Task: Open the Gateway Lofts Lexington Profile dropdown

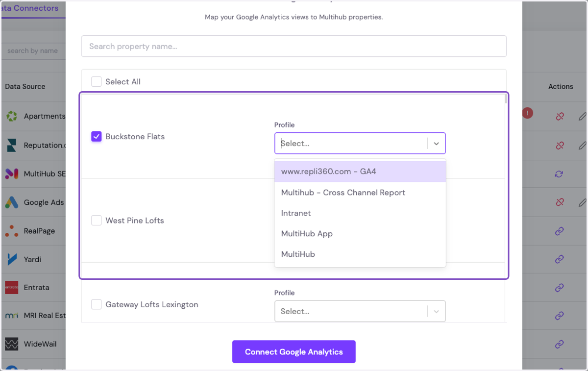Action: [360, 311]
